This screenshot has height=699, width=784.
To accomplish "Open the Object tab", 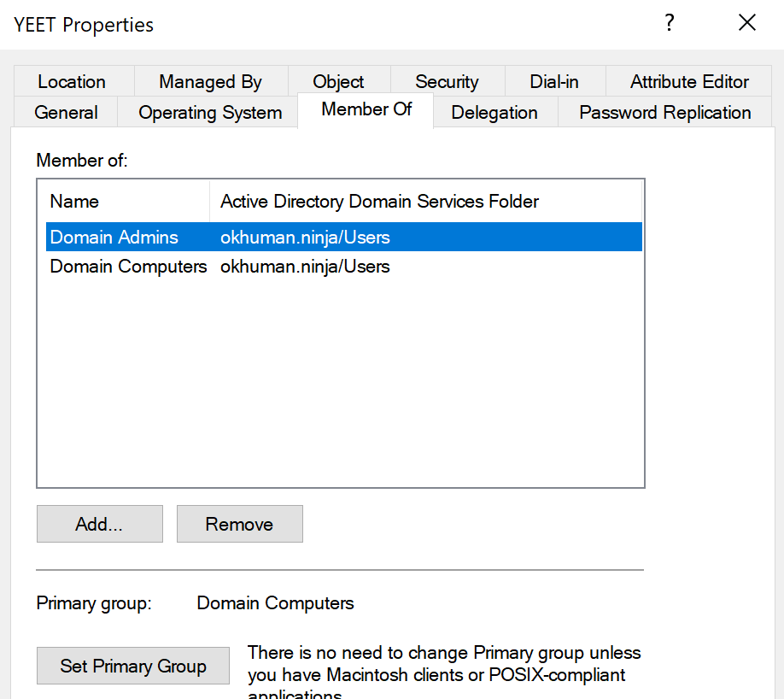I will click(338, 82).
